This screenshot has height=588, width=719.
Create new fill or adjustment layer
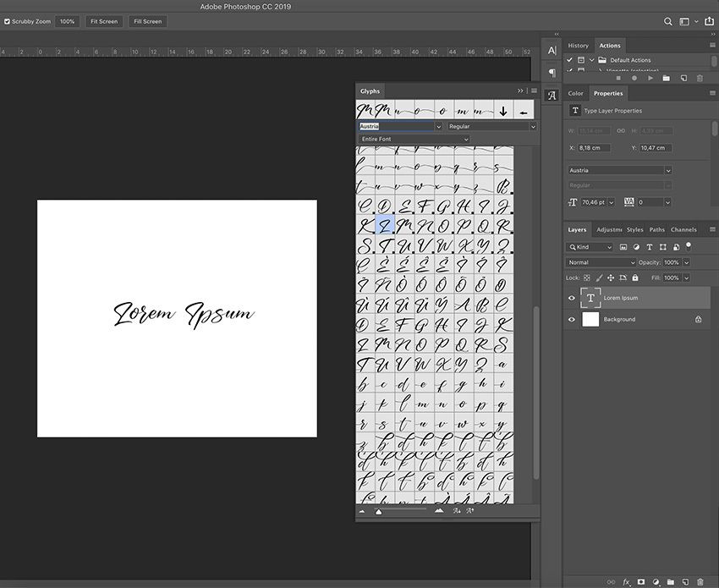tap(656, 582)
